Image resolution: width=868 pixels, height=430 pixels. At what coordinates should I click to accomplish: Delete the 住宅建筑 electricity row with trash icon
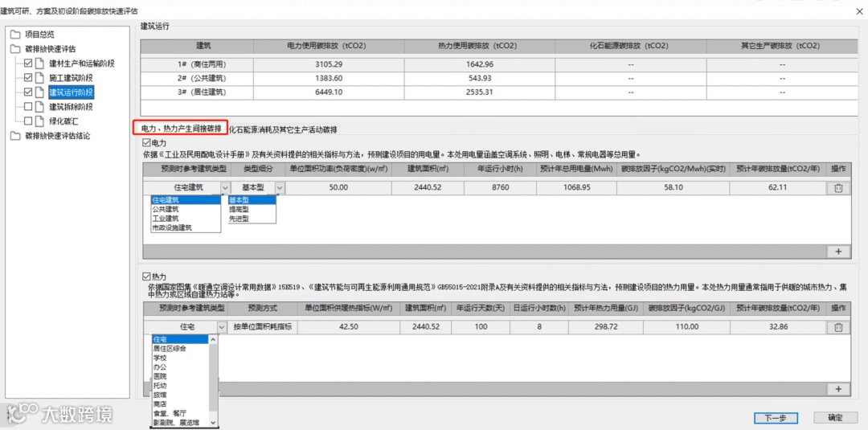point(838,188)
